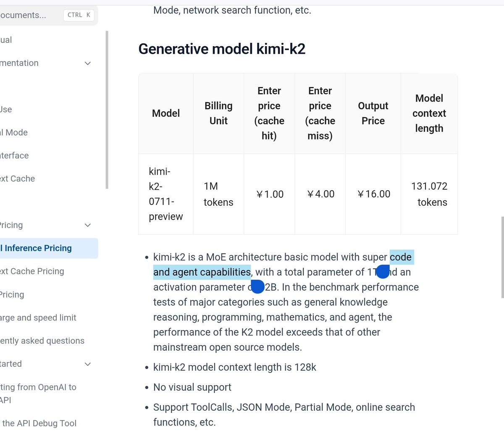Click the highlighted 'code and agent capabilities' text
Viewport: 504px width, 441px height.
pos(202,272)
